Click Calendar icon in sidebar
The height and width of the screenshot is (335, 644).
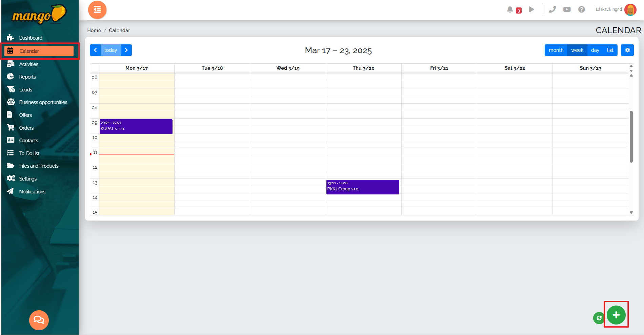10,51
